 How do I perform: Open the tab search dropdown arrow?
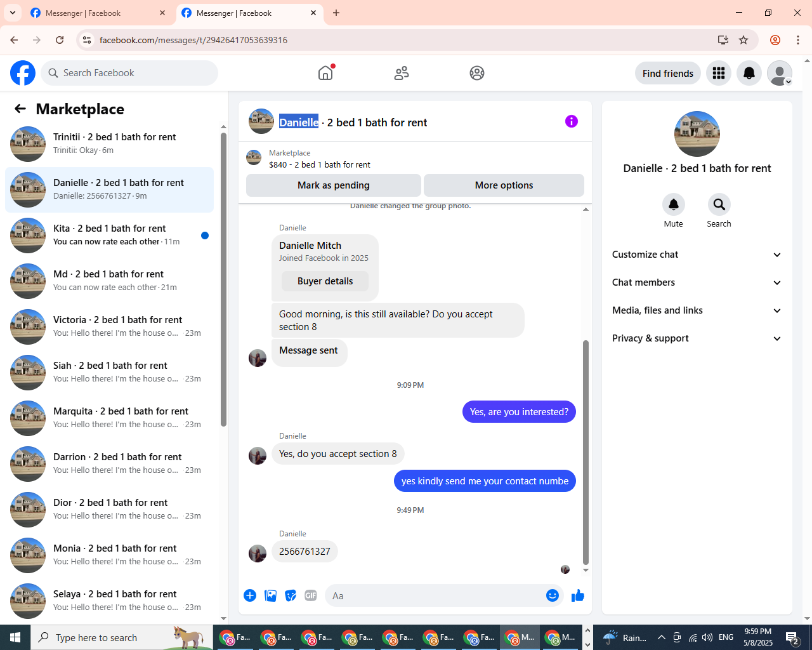point(13,13)
